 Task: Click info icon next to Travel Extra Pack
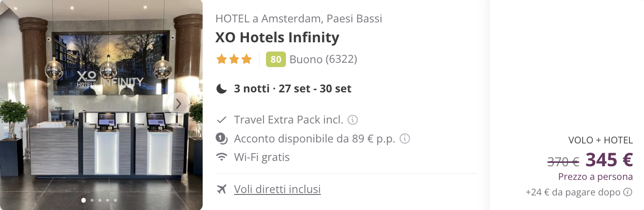[x=353, y=120]
